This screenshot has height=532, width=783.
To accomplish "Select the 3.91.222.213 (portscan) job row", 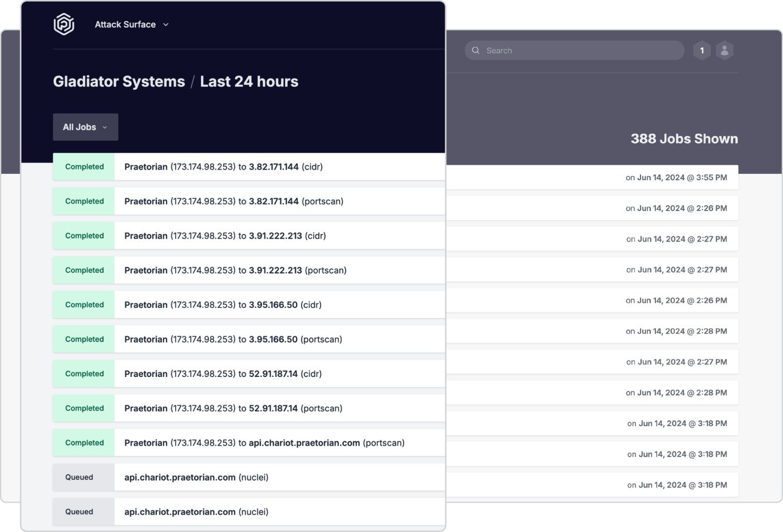I will point(249,270).
